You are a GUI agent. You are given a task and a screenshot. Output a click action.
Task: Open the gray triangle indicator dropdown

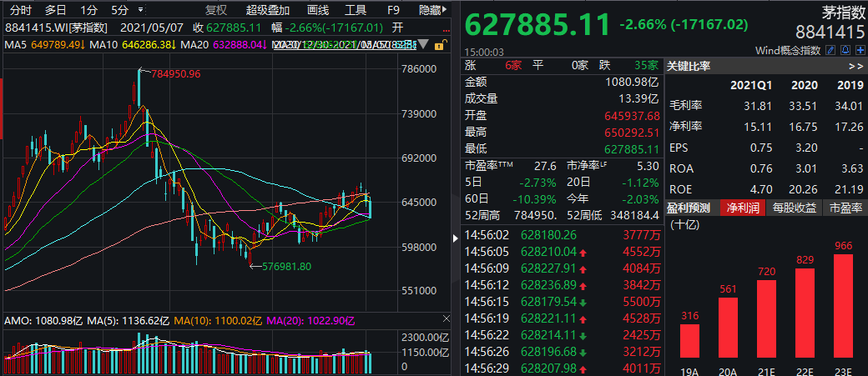coord(423,44)
